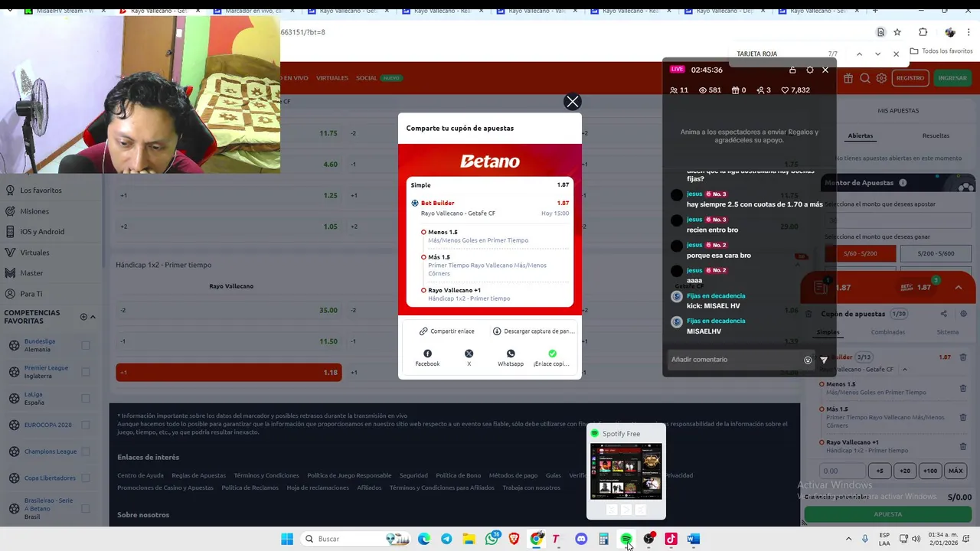This screenshot has height=551, width=980.
Task: Tick the Premier League Inglaterra checkbox
Action: [86, 372]
